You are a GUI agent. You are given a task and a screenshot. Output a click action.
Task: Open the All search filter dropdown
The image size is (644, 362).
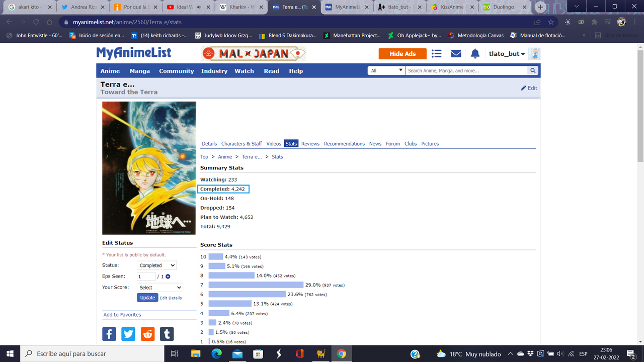pyautogui.click(x=386, y=70)
